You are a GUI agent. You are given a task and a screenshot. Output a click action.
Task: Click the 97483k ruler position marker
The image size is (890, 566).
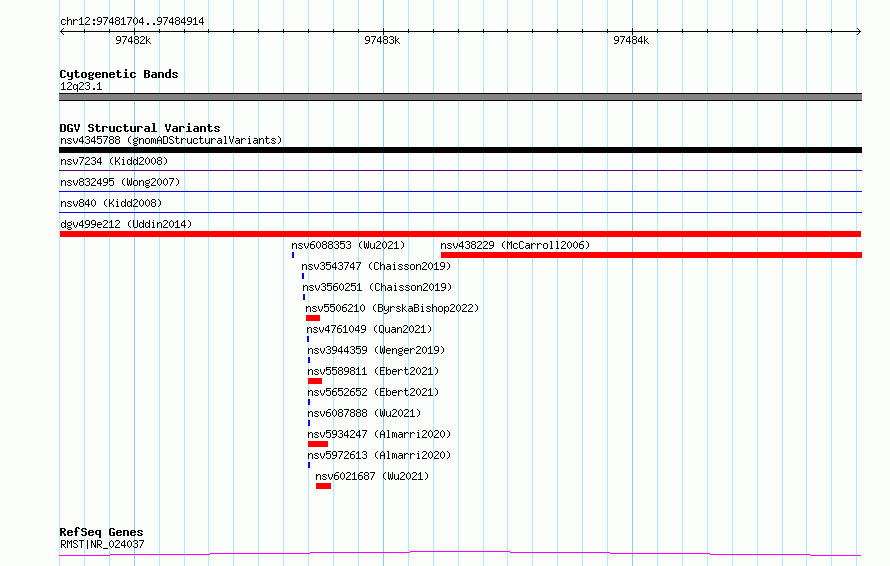(x=382, y=40)
